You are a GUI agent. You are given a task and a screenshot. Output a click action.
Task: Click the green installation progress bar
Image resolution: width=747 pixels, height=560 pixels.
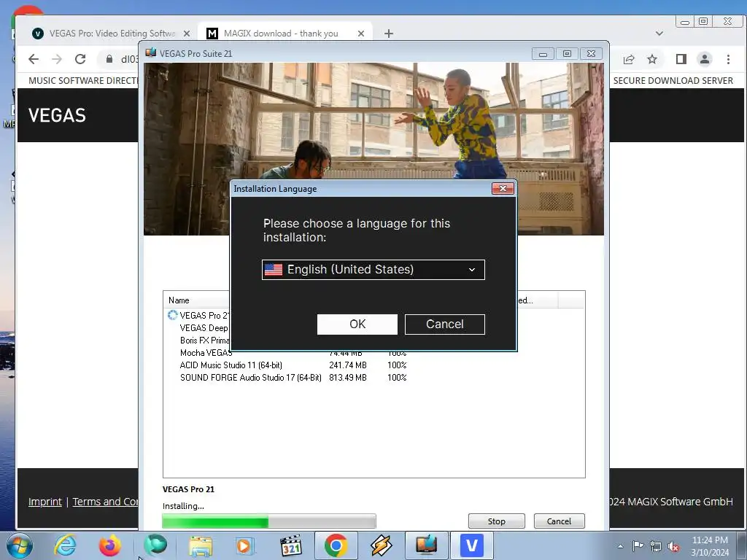click(x=269, y=521)
